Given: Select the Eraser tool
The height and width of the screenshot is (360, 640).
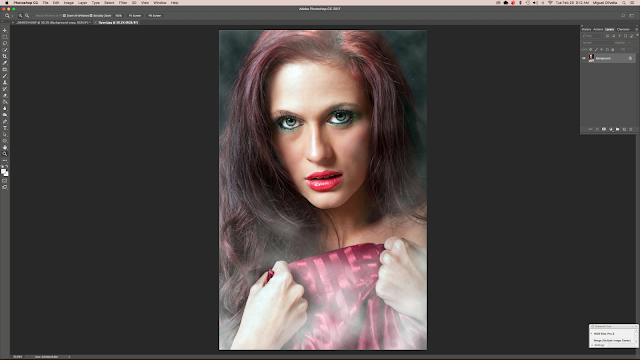Looking at the screenshot, I should (5, 96).
